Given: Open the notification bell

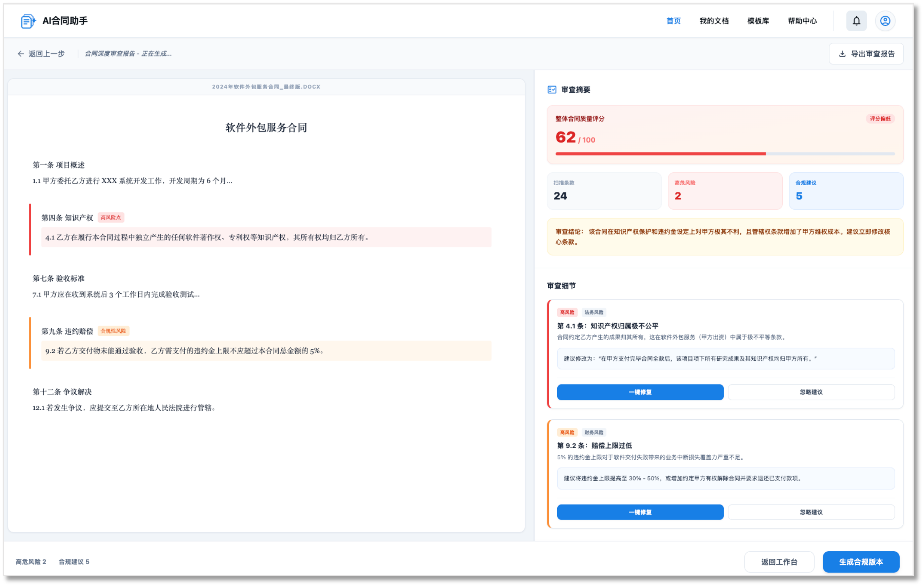Looking at the screenshot, I should coord(856,21).
